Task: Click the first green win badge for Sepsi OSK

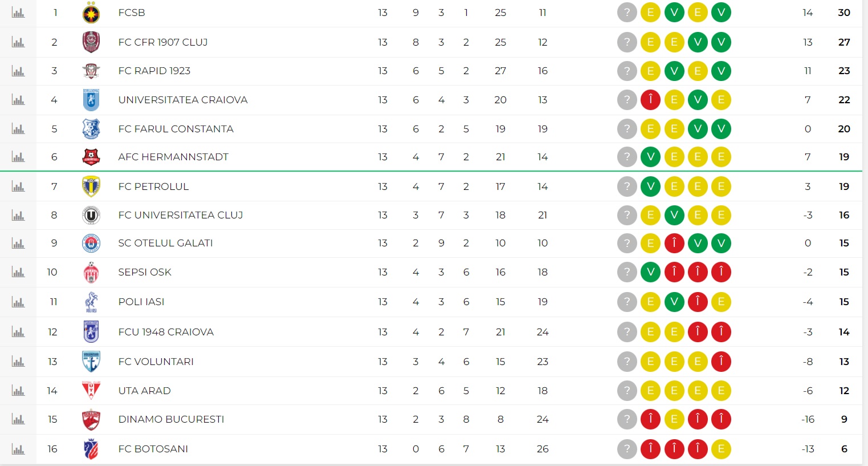Action: click(650, 272)
